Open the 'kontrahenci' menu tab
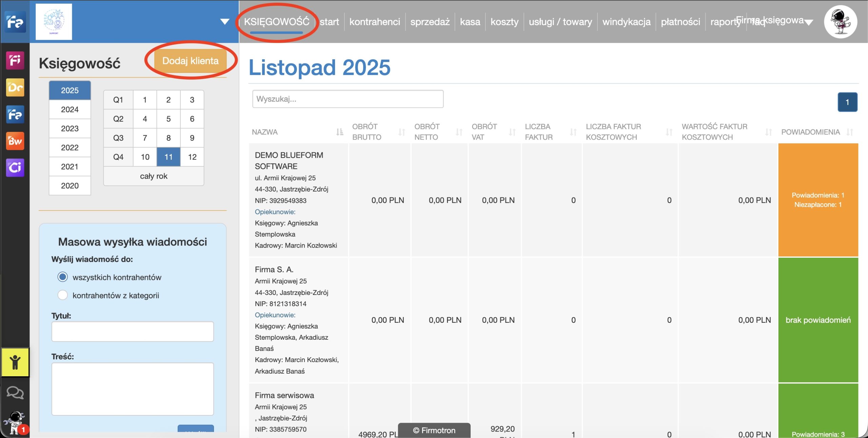This screenshot has width=868, height=438. (x=374, y=22)
